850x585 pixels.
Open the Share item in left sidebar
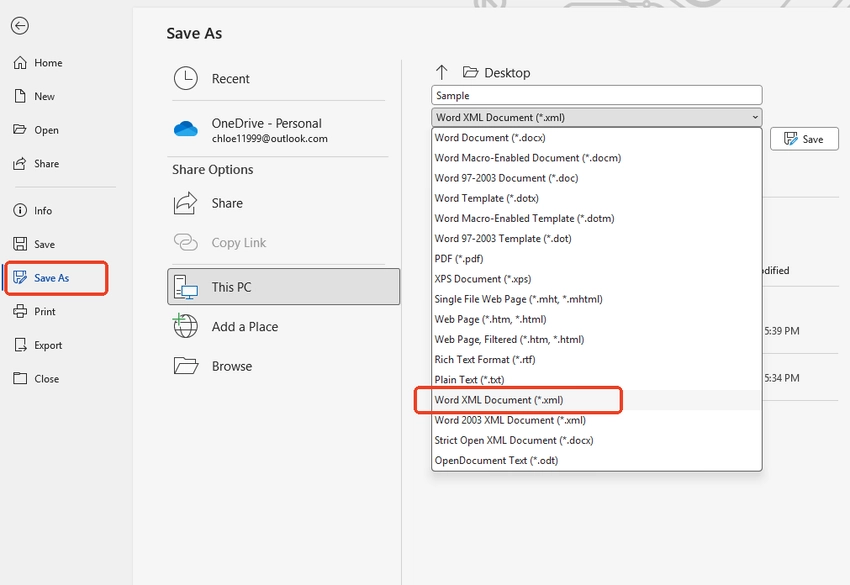[x=47, y=164]
